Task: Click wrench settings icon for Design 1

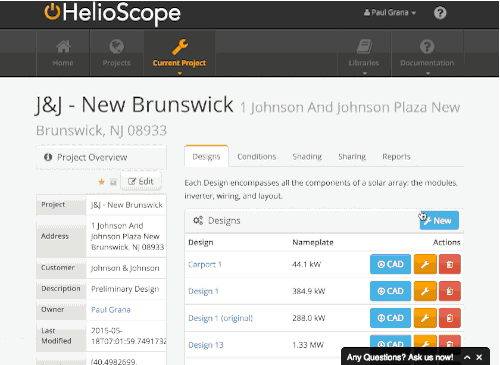Action: pyautogui.click(x=425, y=291)
